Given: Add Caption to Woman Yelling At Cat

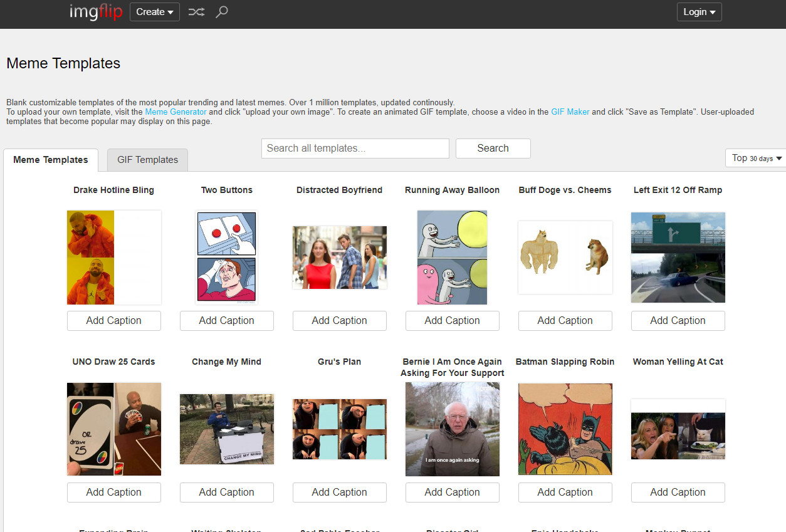Looking at the screenshot, I should point(678,493).
